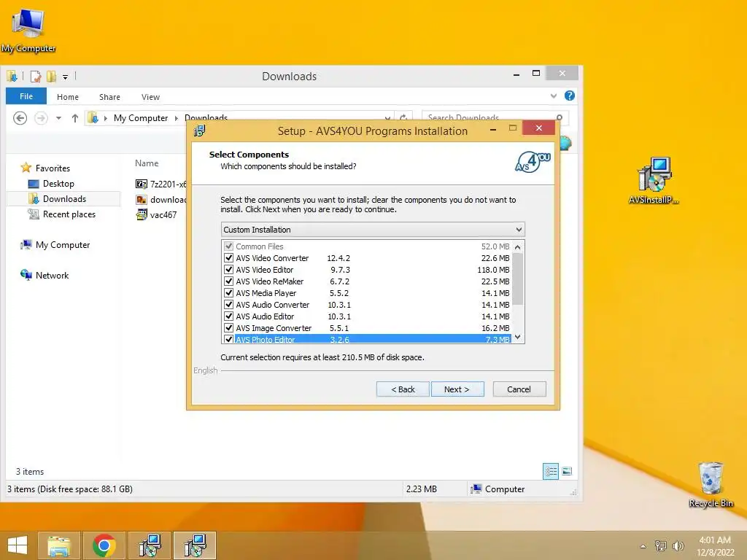Click Back arrow in Downloads window

[20, 117]
